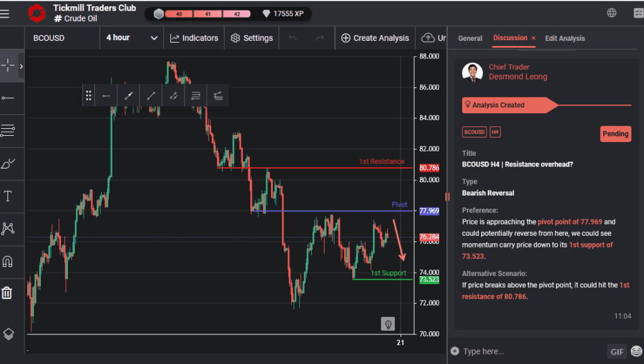Select the crosshair cursor tool

point(9,65)
